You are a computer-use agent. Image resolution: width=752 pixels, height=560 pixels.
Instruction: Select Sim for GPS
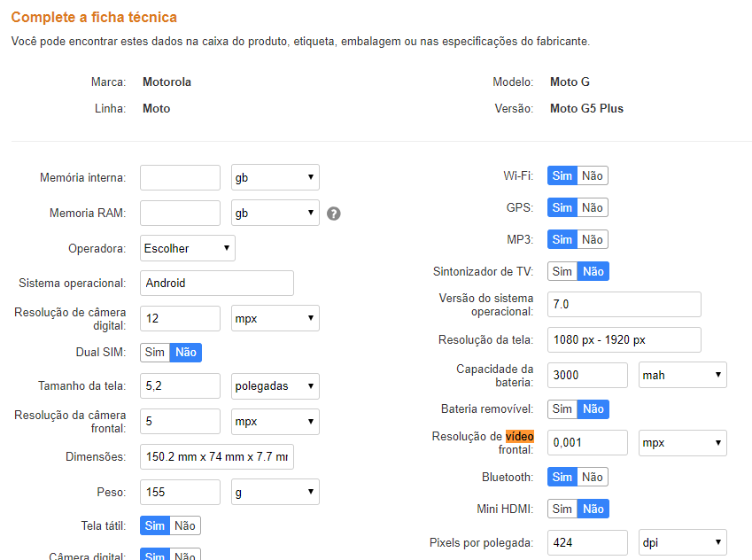(562, 207)
